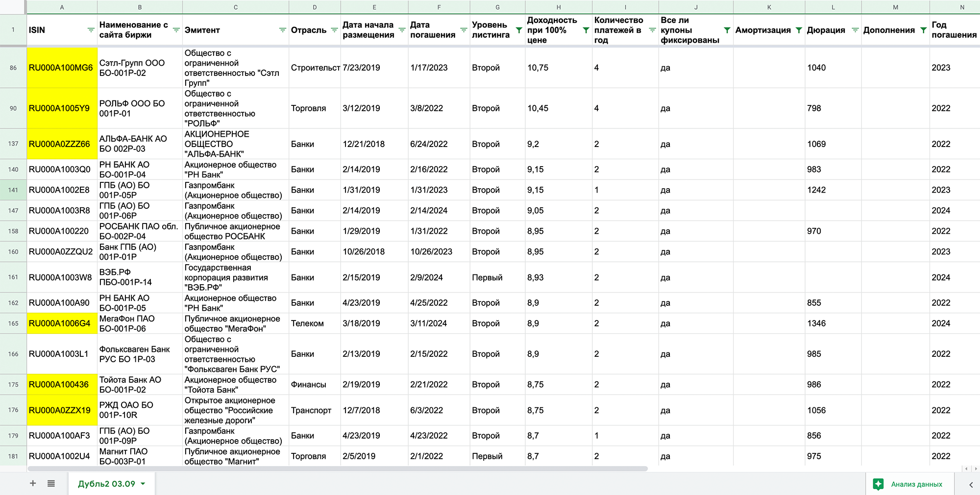
Task: Add a new sheet with plus icon
Action: 33,483
